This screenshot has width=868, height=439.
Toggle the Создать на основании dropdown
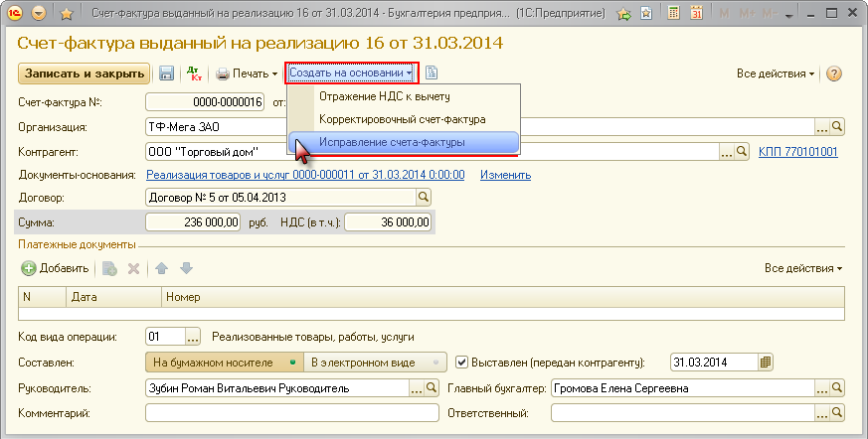pos(352,73)
